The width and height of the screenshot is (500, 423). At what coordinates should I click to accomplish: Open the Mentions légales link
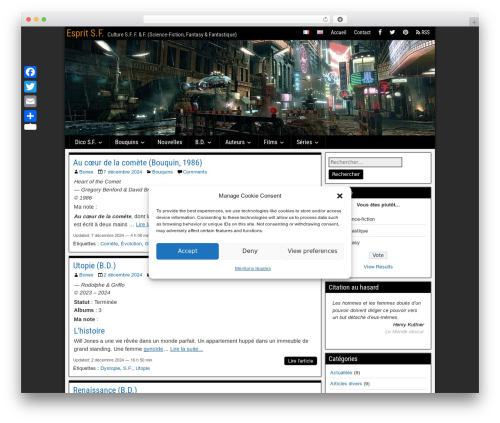pyautogui.click(x=253, y=269)
